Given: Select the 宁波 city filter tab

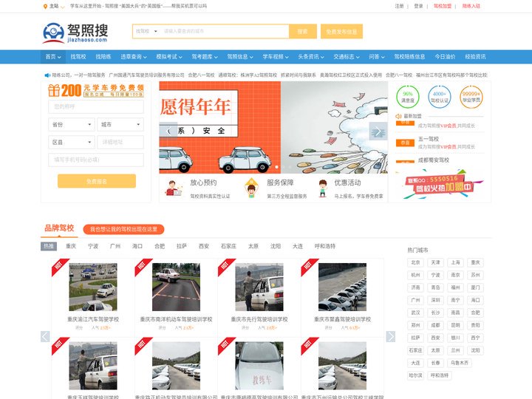Looking at the screenshot, I should point(93,246).
